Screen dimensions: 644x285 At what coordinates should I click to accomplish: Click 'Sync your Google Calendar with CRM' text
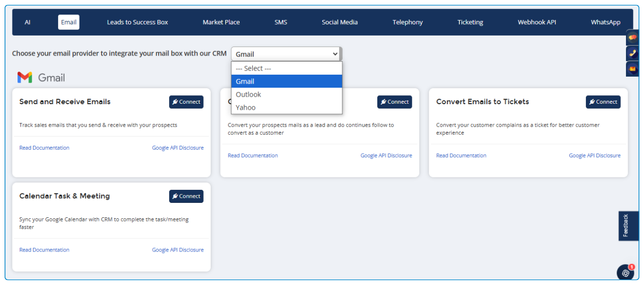[104, 223]
